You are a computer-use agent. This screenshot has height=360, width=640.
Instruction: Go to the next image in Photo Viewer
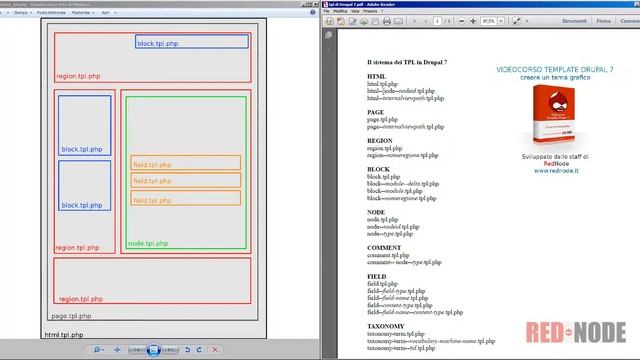[170, 350]
